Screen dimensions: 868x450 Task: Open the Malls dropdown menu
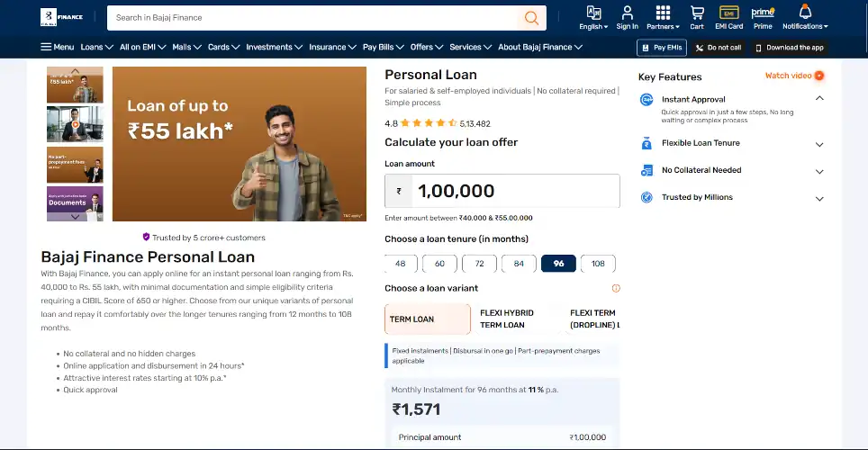tap(186, 47)
